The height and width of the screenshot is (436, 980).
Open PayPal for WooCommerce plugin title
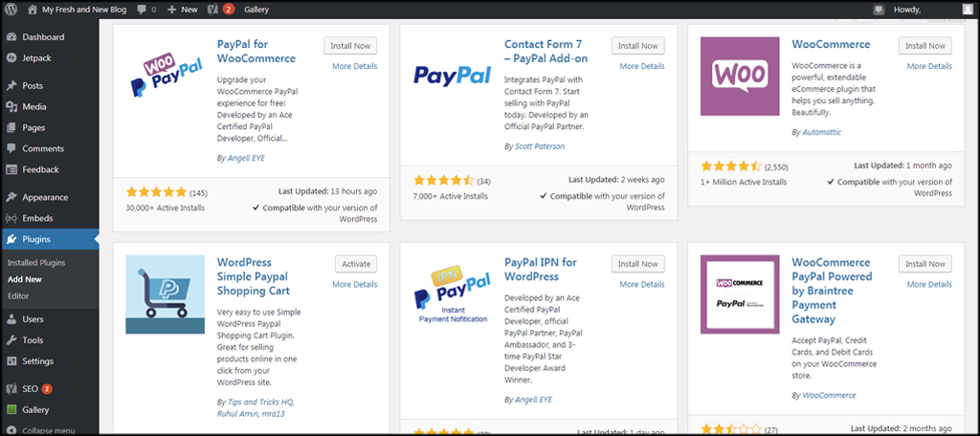point(256,52)
